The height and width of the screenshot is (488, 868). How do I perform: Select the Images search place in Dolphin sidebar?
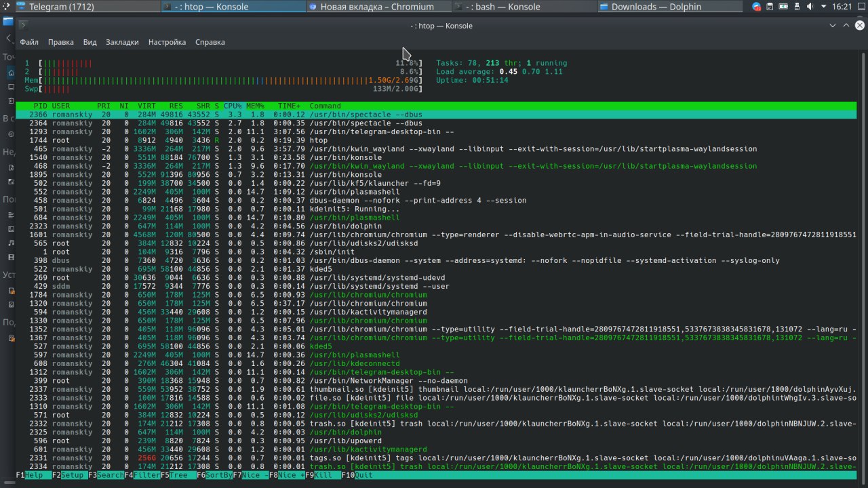point(11,228)
